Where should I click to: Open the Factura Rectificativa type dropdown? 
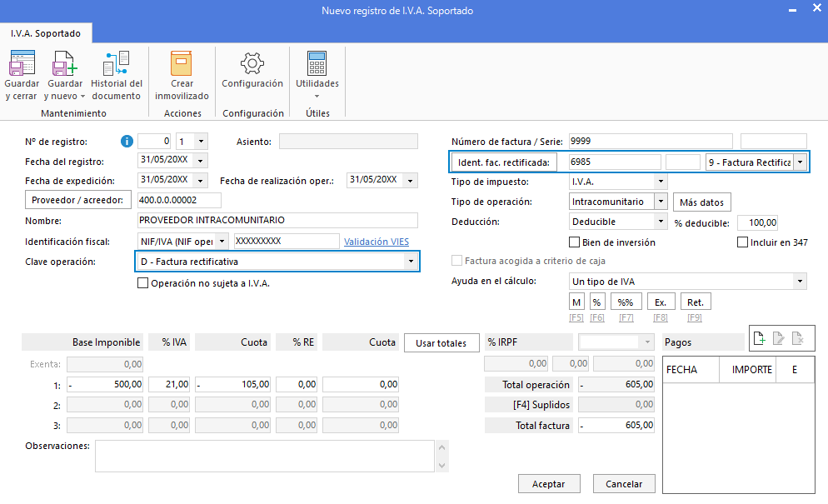tap(801, 162)
